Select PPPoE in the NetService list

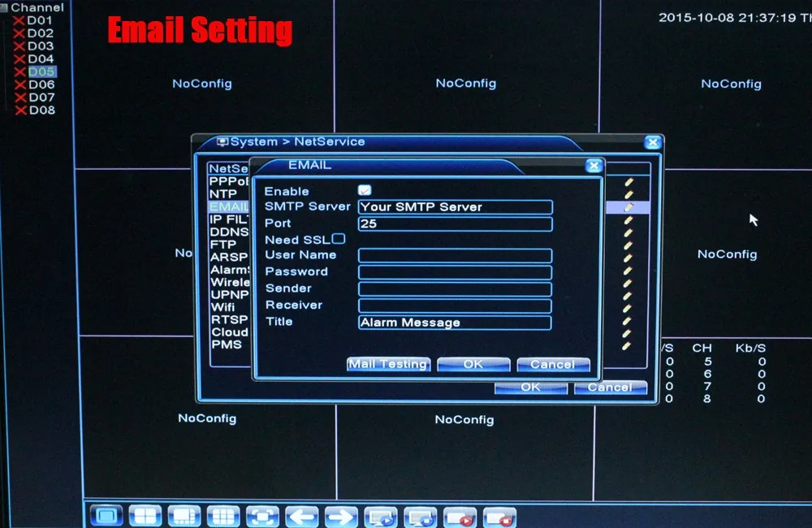point(229,181)
